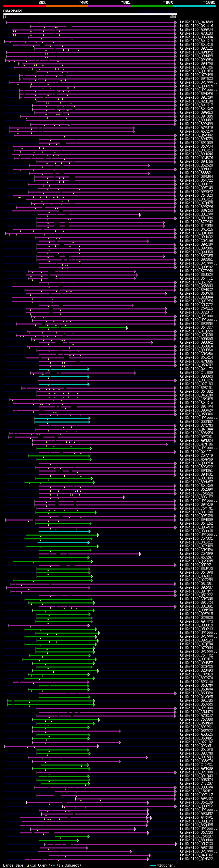Select the UniRef100_B6TGF5 label

[196, 256]
